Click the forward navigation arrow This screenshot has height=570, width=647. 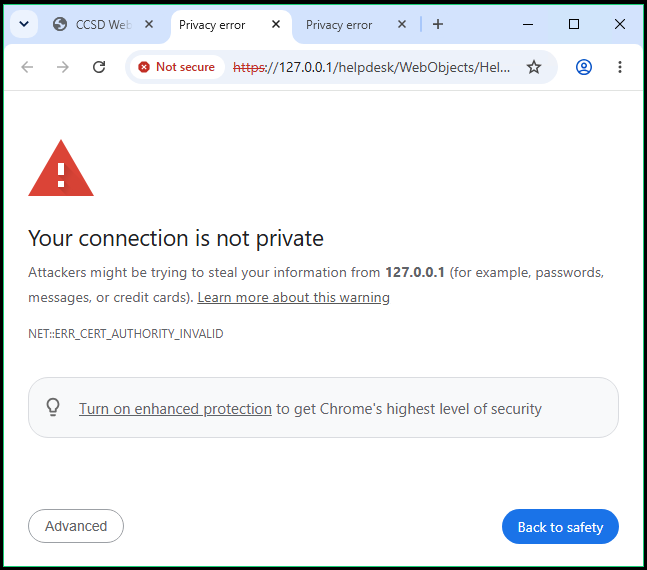(x=63, y=67)
